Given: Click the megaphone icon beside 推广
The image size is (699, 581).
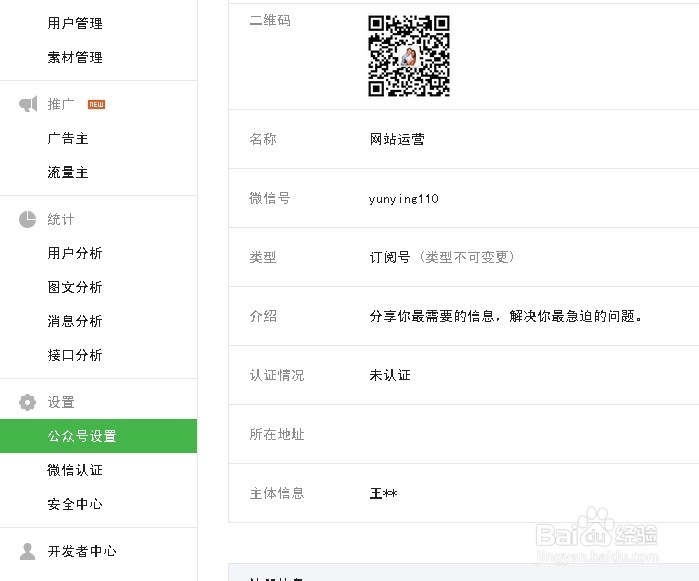Looking at the screenshot, I should pos(28,104).
